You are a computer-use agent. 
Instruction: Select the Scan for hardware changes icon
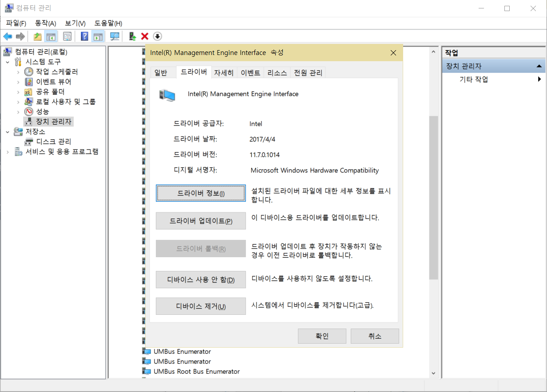(115, 36)
